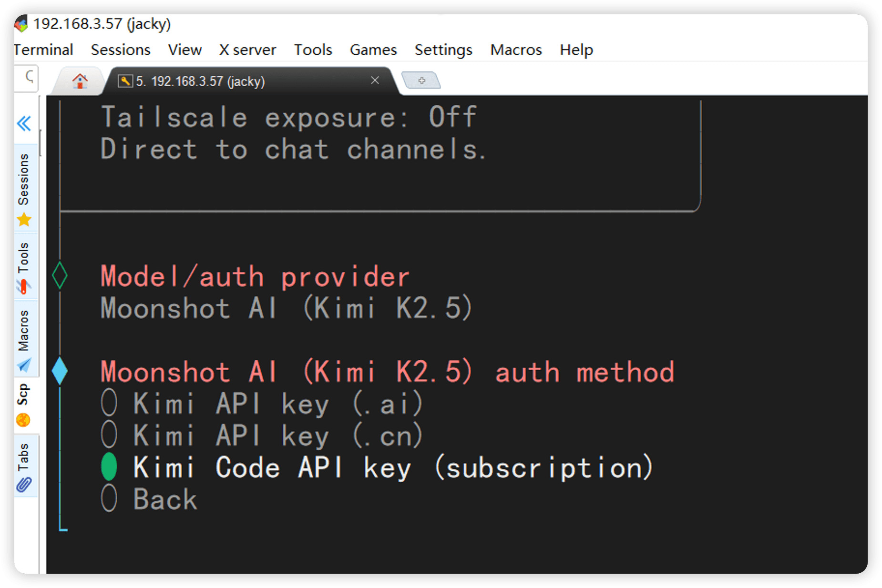Close the 192.168.3.57 (jacky) tab
This screenshot has width=882, height=588.
[375, 80]
